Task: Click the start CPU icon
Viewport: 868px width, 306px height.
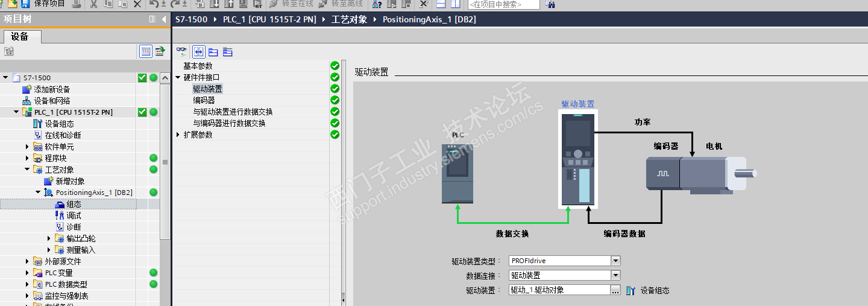Action: tap(392, 4)
